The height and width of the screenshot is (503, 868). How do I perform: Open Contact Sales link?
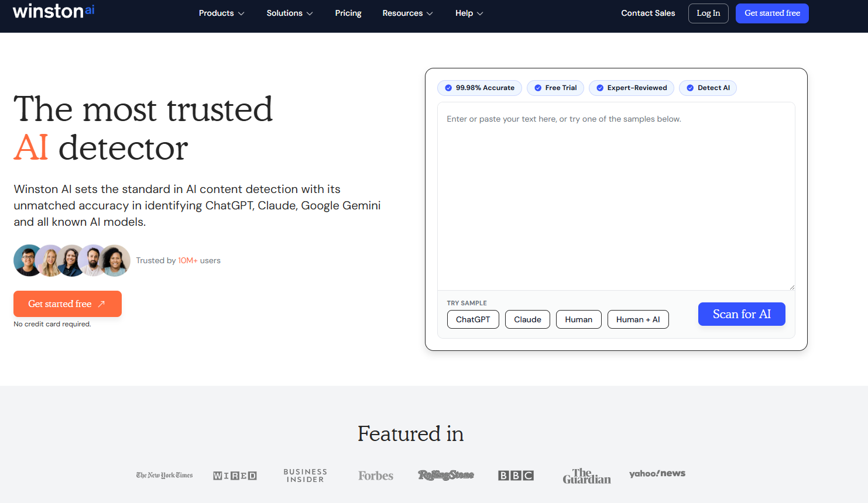point(648,13)
